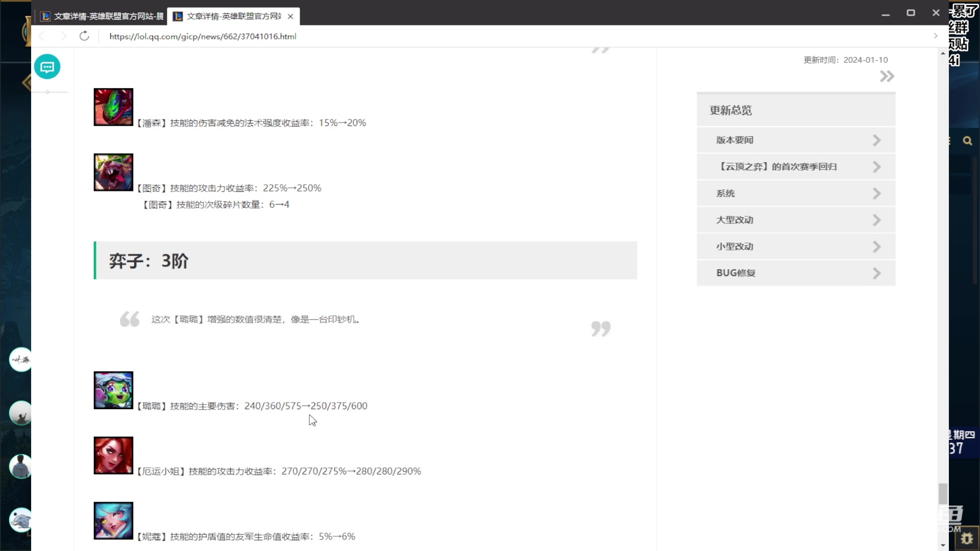
Task: Click the scrollbar down arrow
Action: tap(943, 545)
